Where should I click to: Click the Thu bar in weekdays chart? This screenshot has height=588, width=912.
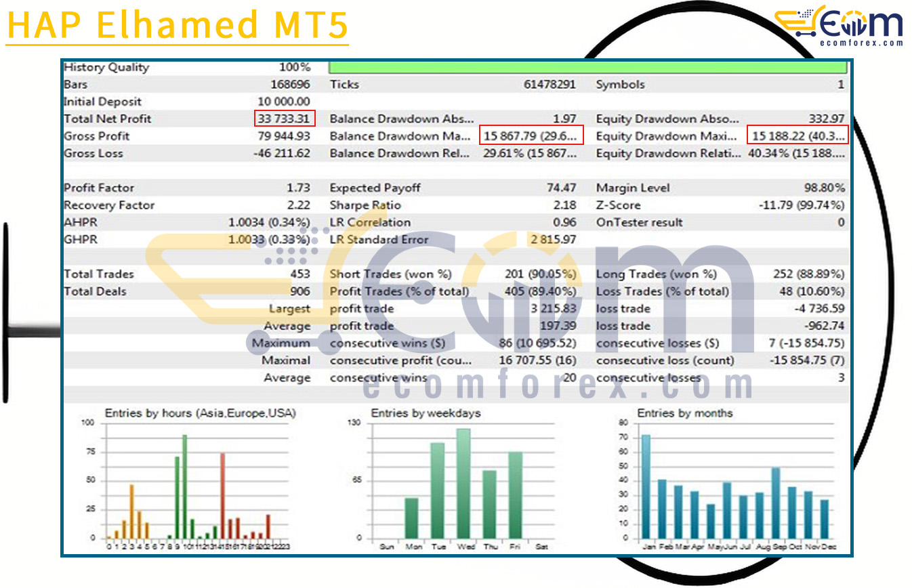point(490,504)
